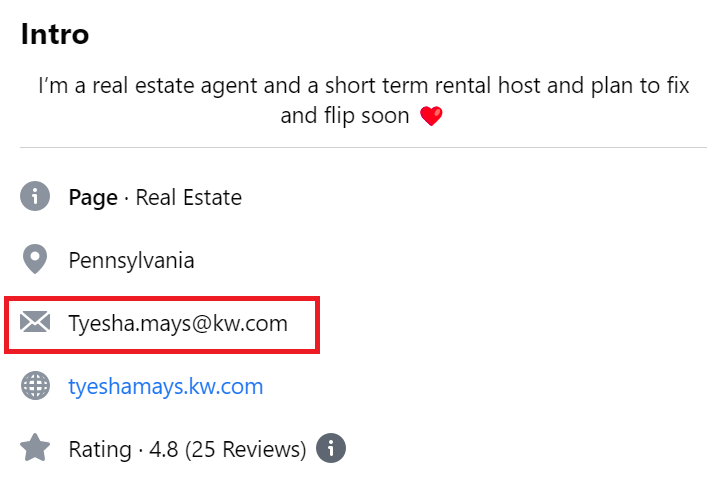This screenshot has height=488, width=722.
Task: Click the Real Estate category text
Action: tap(188, 198)
